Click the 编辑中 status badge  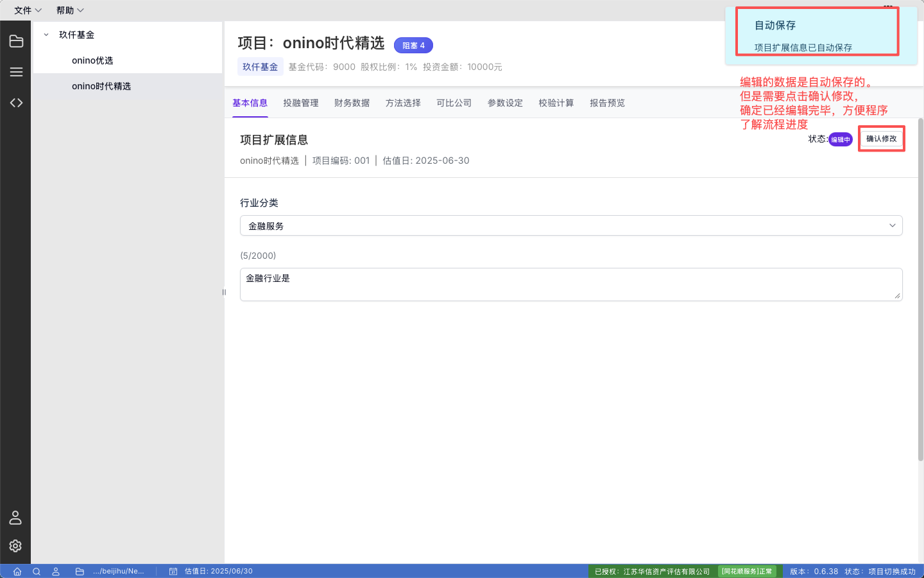click(841, 139)
